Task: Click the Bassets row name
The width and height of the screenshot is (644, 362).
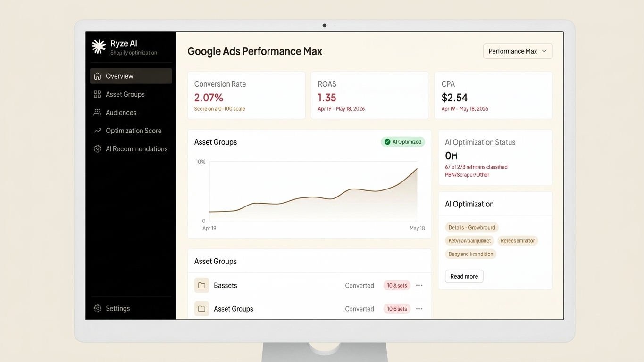Action: pos(226,285)
